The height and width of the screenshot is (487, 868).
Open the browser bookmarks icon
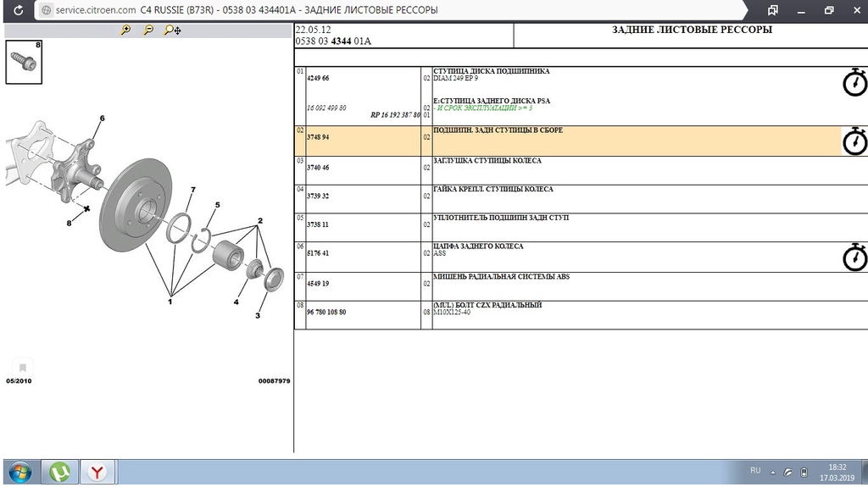click(773, 10)
